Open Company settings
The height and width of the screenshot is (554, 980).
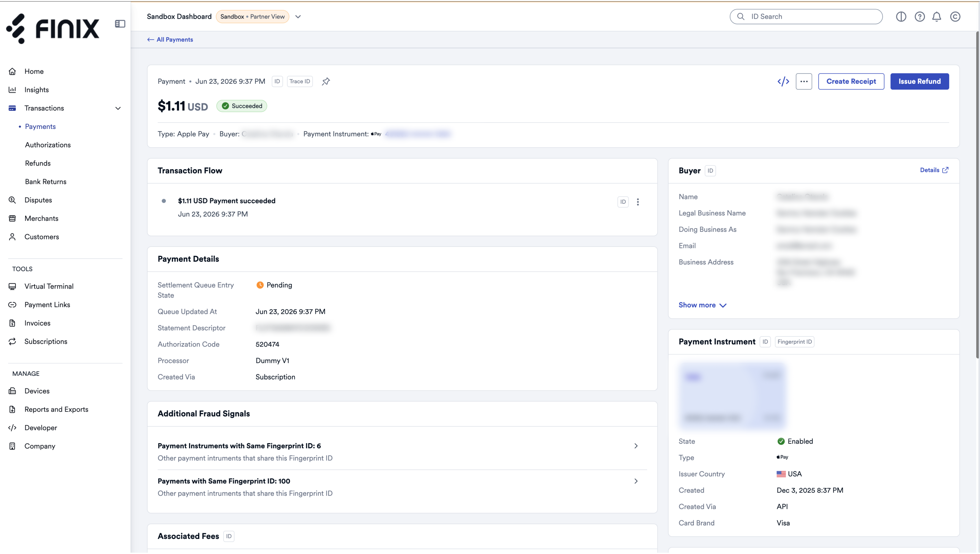(40, 446)
